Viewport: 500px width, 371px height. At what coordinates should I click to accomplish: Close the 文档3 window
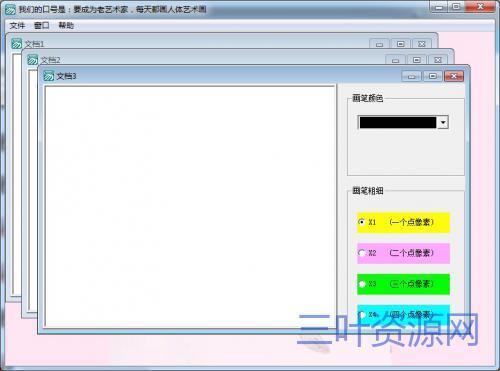click(454, 76)
